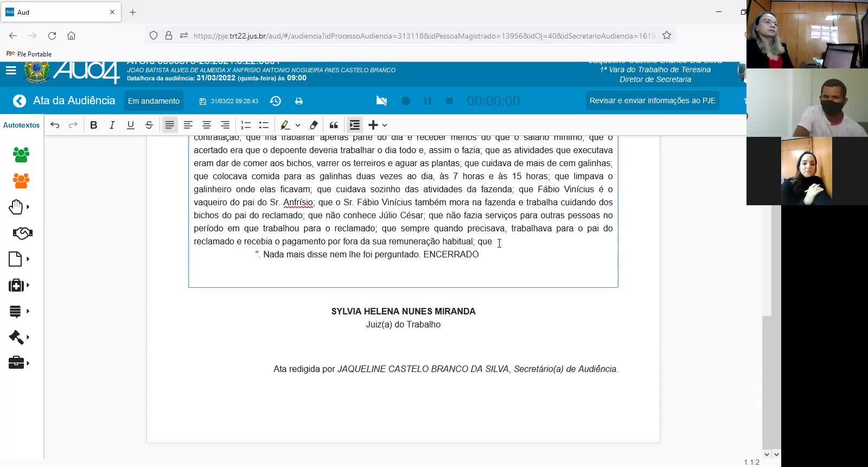868x467 pixels.
Task: Open the gavel sidebar icon
Action: pyautogui.click(x=16, y=337)
